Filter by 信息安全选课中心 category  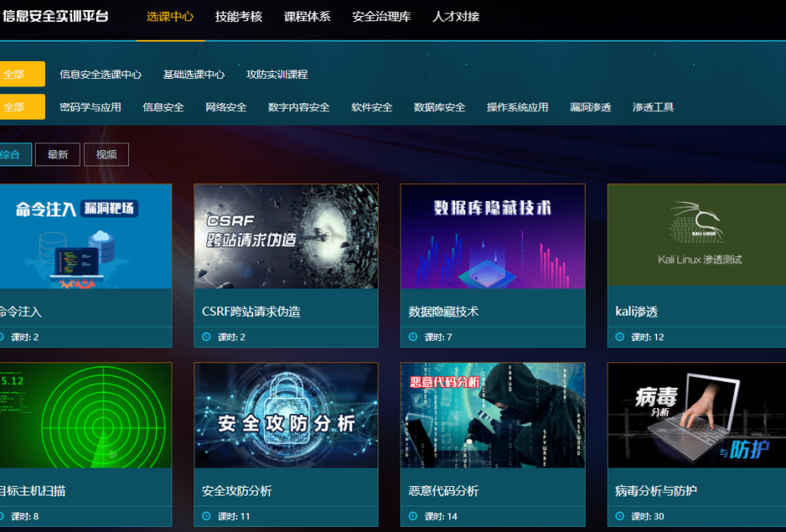[x=100, y=75]
